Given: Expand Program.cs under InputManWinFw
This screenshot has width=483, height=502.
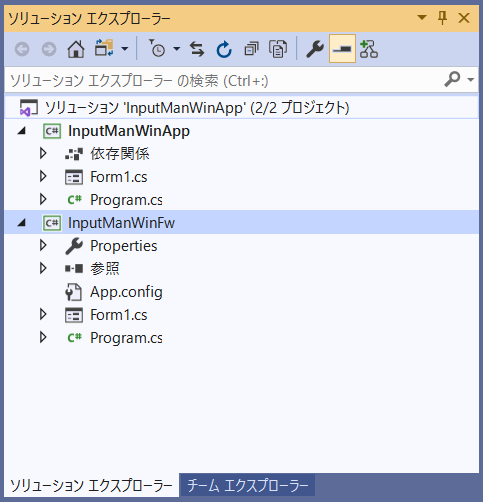Looking at the screenshot, I should [43, 337].
